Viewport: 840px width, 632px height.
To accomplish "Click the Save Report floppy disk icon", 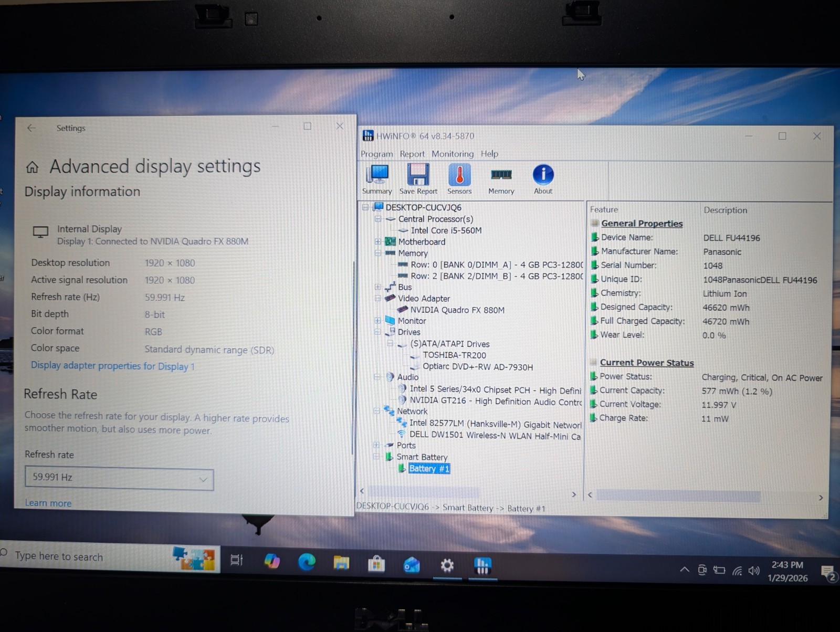I will pyautogui.click(x=418, y=179).
